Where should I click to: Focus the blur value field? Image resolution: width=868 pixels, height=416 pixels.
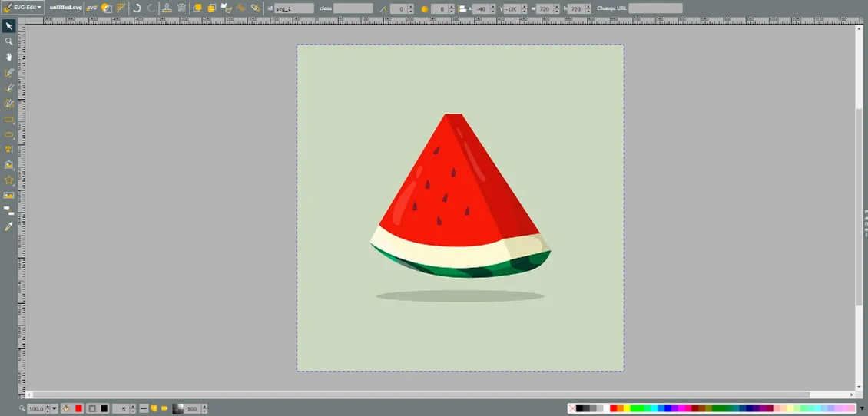[x=439, y=9]
